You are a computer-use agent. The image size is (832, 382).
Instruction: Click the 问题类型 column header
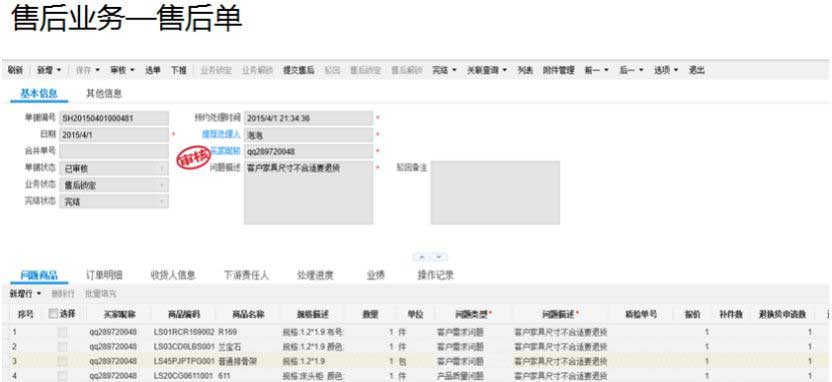pyautogui.click(x=473, y=314)
